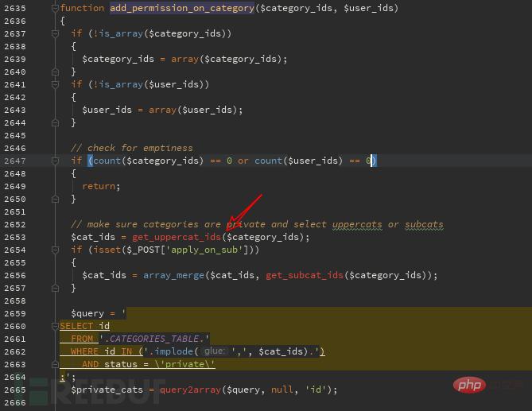Screen dimensions: 532x411
Task: Collapse the if block fold at line 2637
Action: [55, 33]
